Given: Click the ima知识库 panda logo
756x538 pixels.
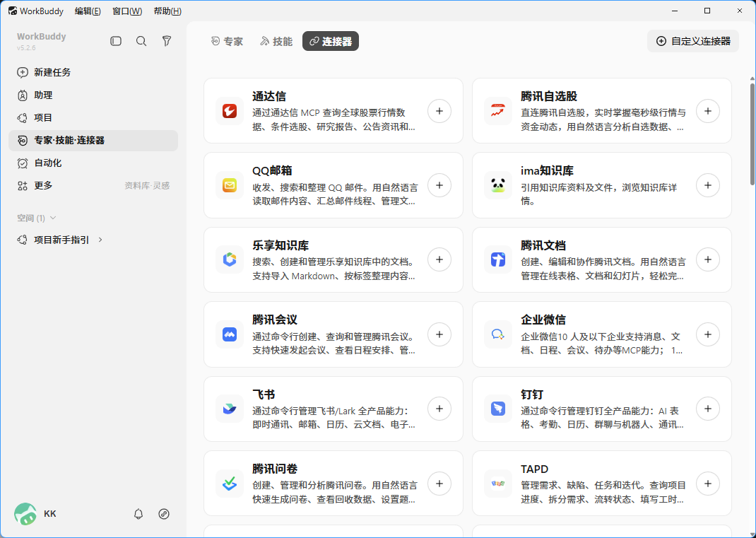Looking at the screenshot, I should (498, 185).
